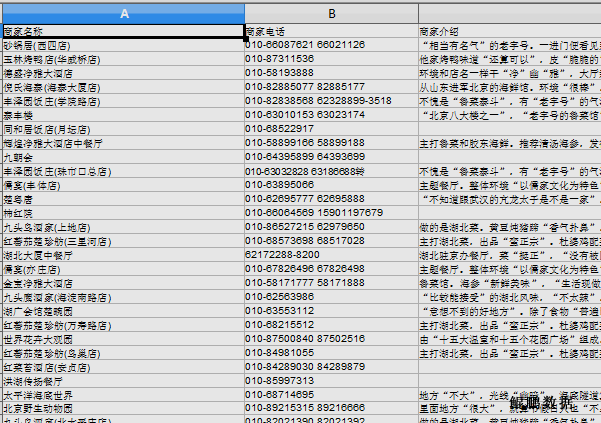Select the 商家介绍 header cell
601x423 pixels.
[x=510, y=31]
